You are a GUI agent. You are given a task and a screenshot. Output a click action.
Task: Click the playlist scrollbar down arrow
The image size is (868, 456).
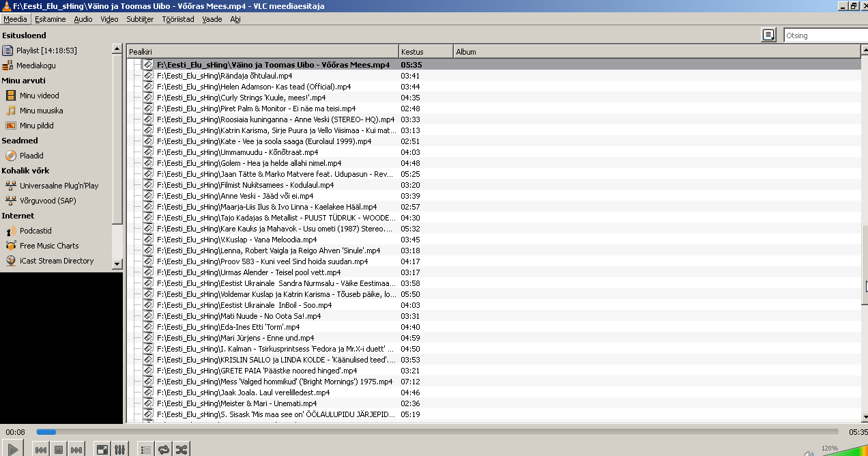pyautogui.click(x=865, y=416)
